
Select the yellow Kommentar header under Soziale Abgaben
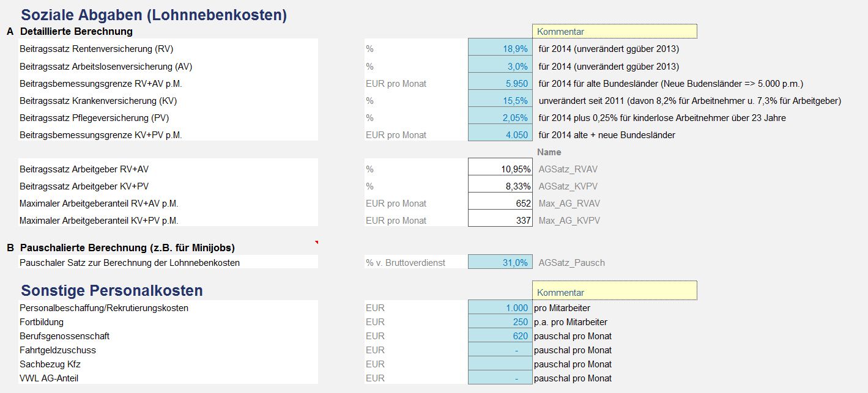pyautogui.click(x=614, y=31)
